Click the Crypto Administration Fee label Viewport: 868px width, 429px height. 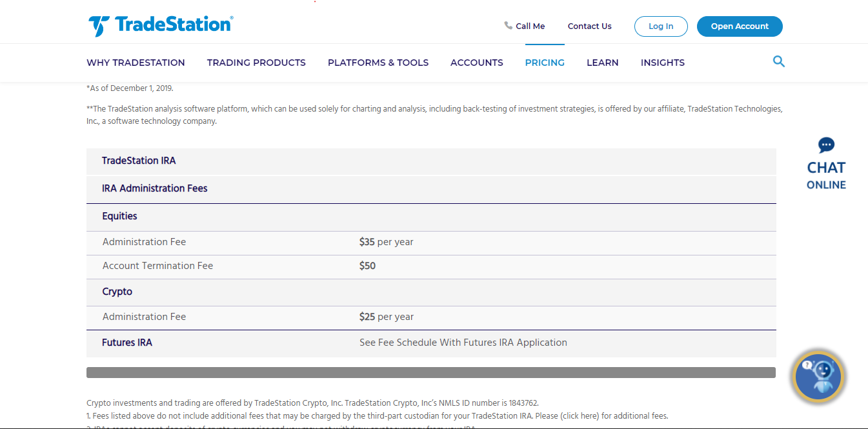(144, 317)
